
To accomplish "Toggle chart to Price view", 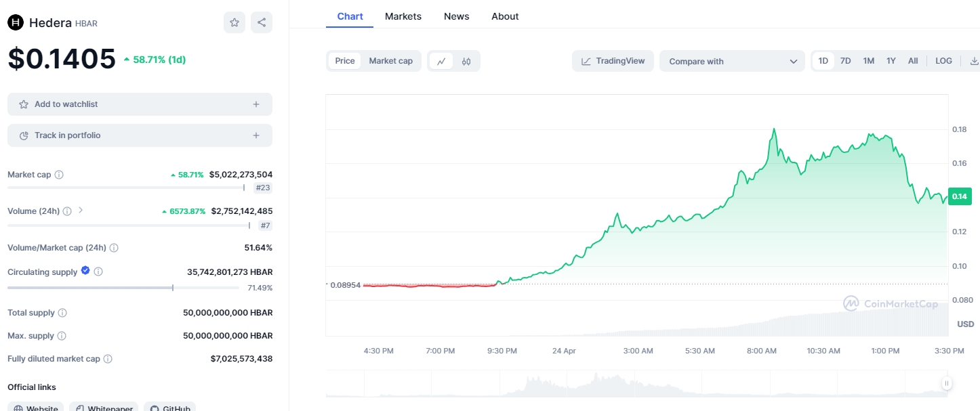I will tap(345, 61).
